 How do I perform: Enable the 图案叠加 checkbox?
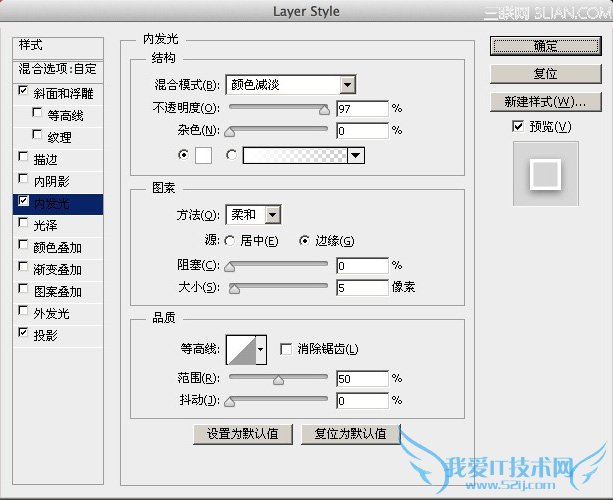(23, 289)
